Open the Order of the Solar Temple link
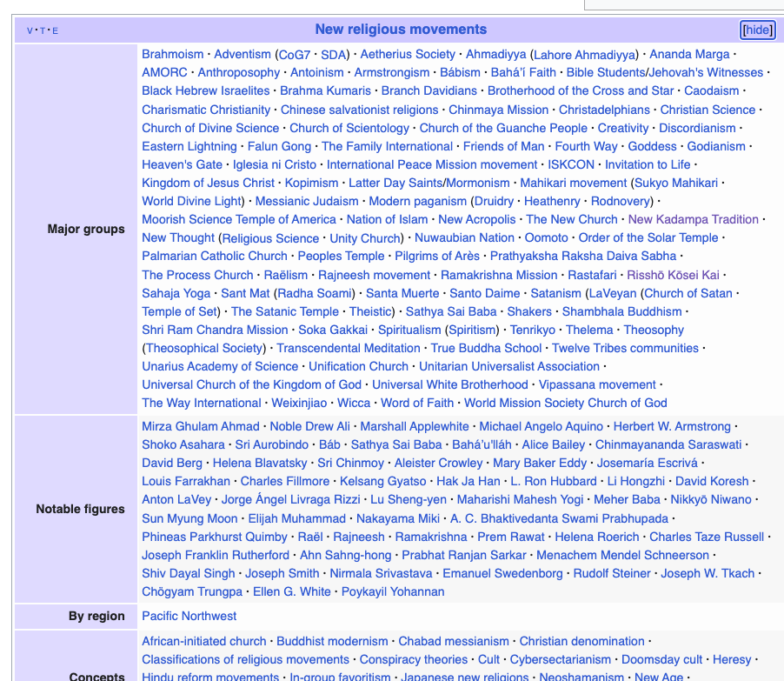784x681 pixels. pos(648,237)
